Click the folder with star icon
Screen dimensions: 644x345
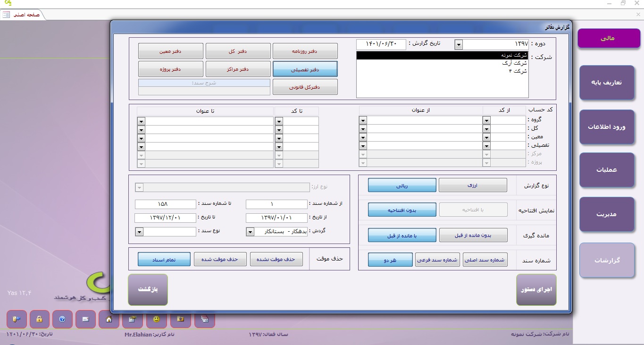(x=181, y=319)
